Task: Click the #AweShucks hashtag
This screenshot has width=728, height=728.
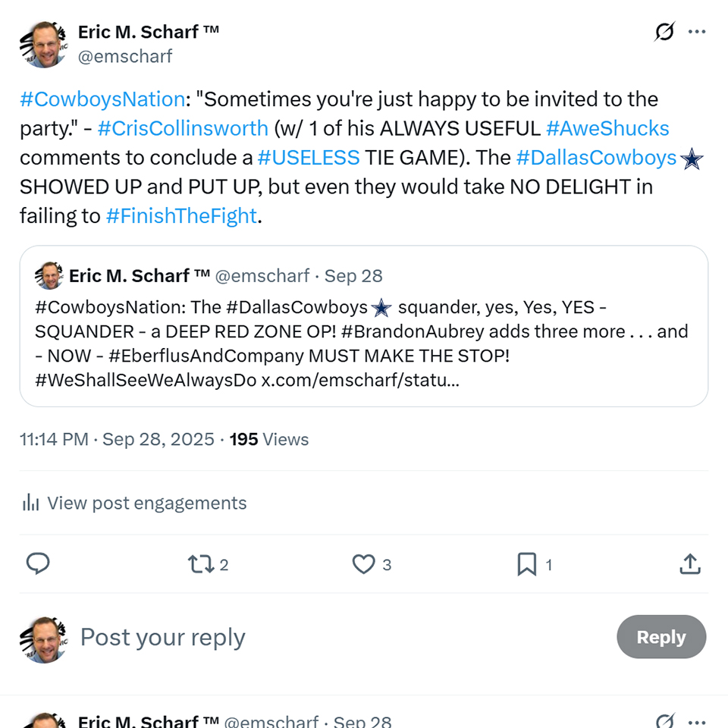Action: (607, 128)
